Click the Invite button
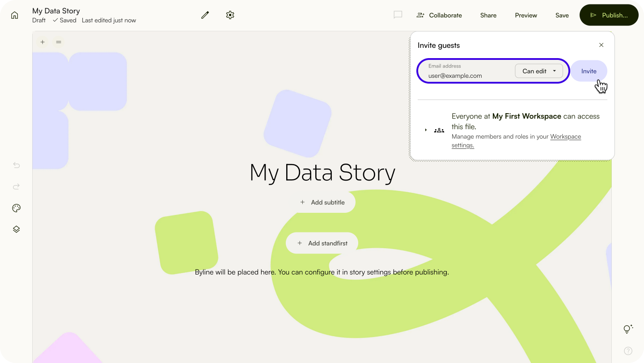Image resolution: width=644 pixels, height=363 pixels. (x=589, y=71)
